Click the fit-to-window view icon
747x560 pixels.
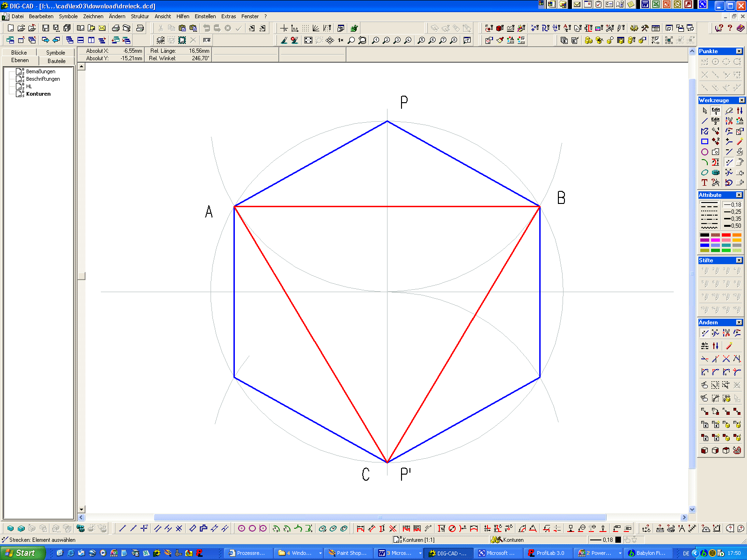[308, 41]
